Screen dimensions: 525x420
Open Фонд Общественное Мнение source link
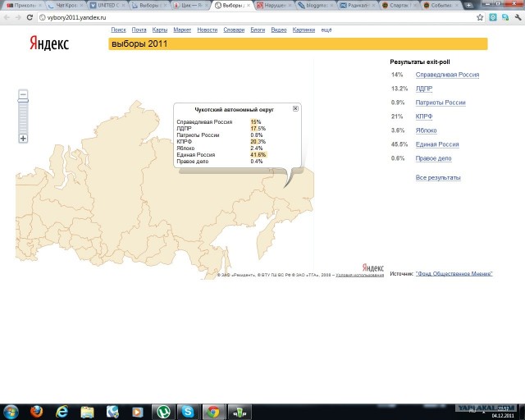[454, 274]
